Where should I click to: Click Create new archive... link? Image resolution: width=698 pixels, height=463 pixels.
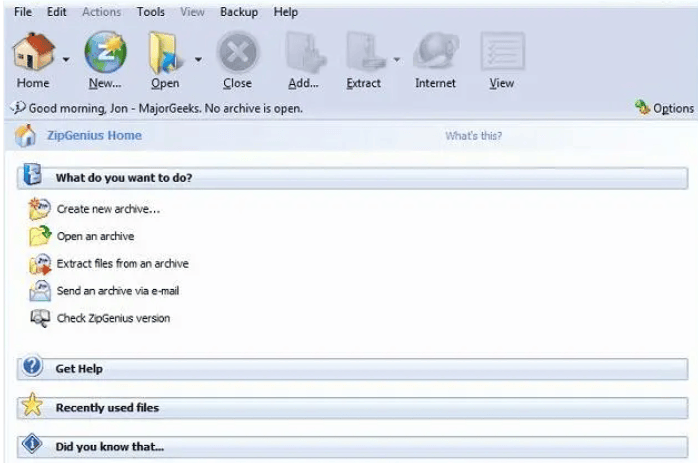click(108, 209)
